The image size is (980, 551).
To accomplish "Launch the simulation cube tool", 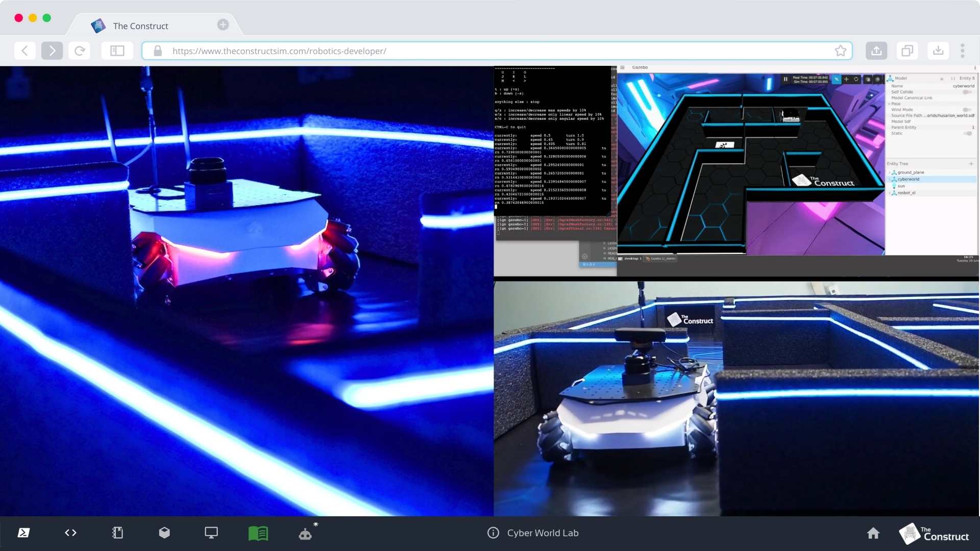I will [x=164, y=533].
